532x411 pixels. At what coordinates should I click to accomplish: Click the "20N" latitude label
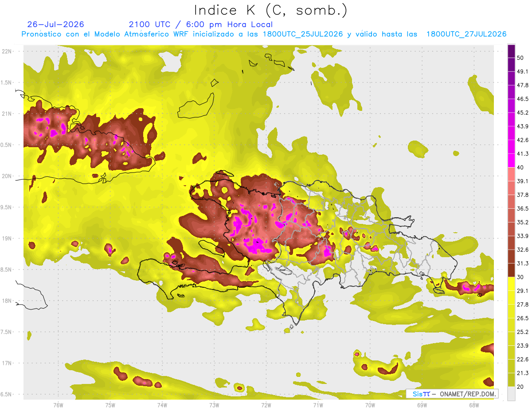point(7,176)
